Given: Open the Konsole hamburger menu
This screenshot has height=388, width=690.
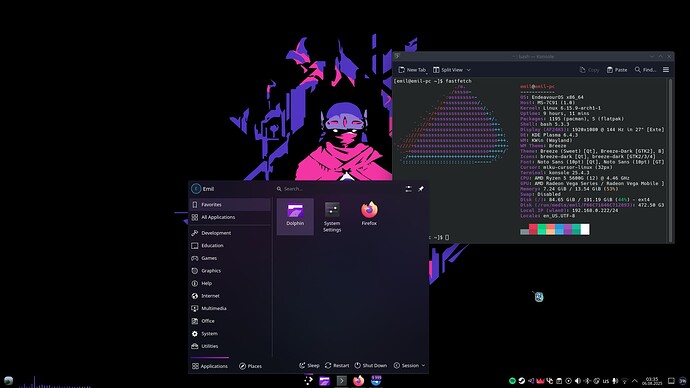Looking at the screenshot, I should [666, 70].
